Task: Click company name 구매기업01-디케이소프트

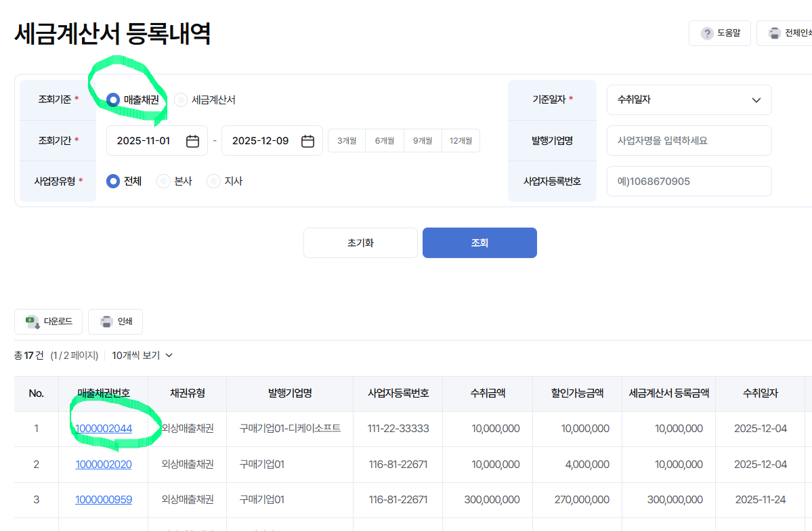Action: click(290, 429)
